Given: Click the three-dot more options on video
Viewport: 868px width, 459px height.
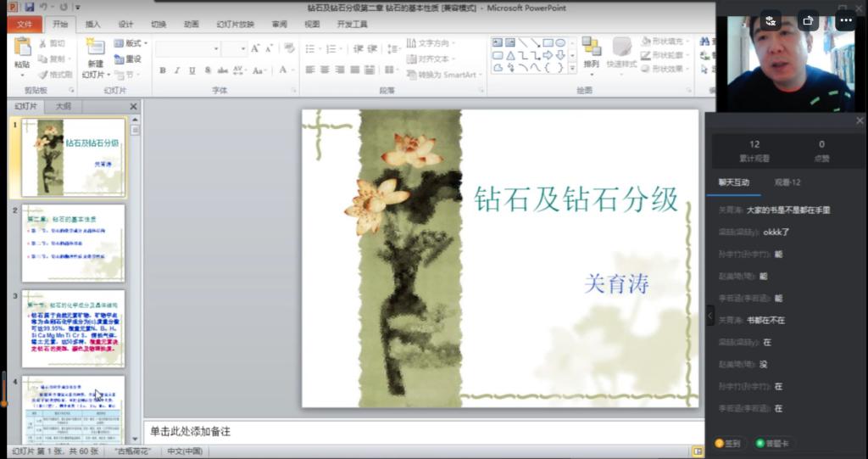Looking at the screenshot, I should 845,20.
